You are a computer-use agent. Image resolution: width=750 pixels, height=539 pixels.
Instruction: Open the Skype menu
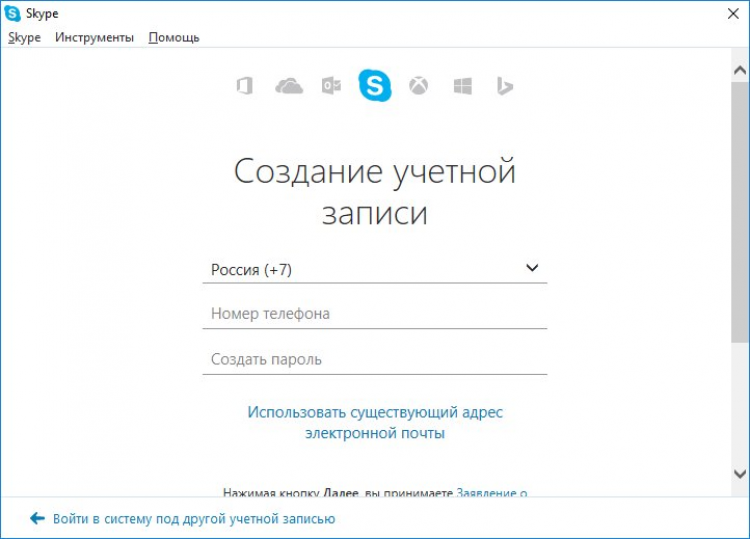[x=24, y=37]
